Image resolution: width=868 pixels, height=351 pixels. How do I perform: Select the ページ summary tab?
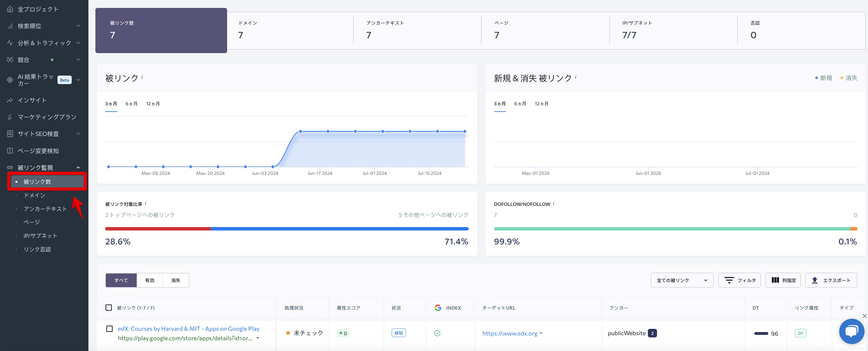[546, 30]
